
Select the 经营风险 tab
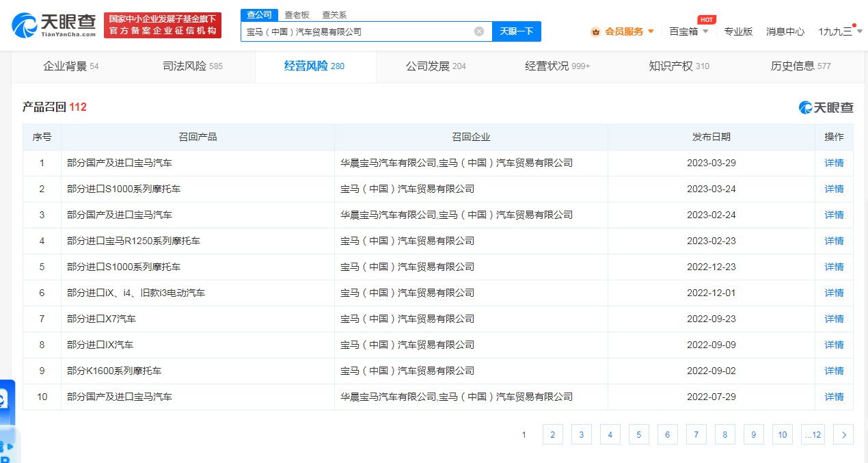pos(314,66)
